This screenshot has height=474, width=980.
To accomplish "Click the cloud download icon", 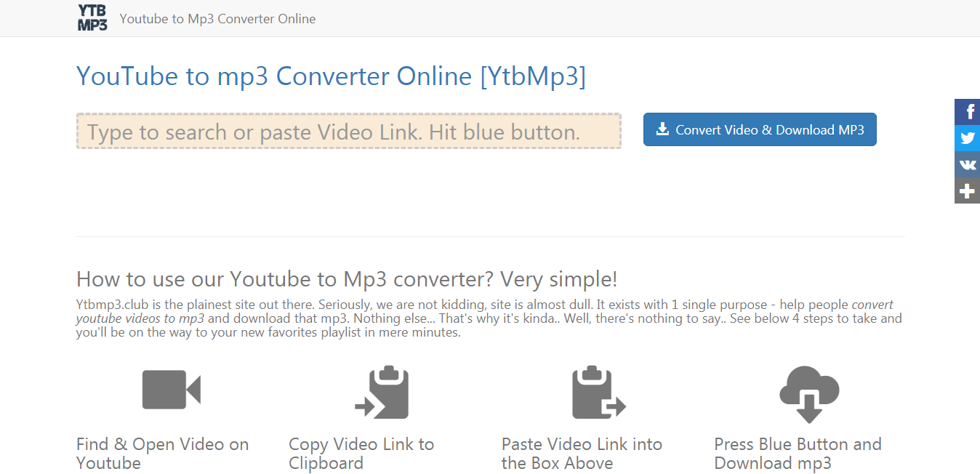I will pyautogui.click(x=809, y=394).
